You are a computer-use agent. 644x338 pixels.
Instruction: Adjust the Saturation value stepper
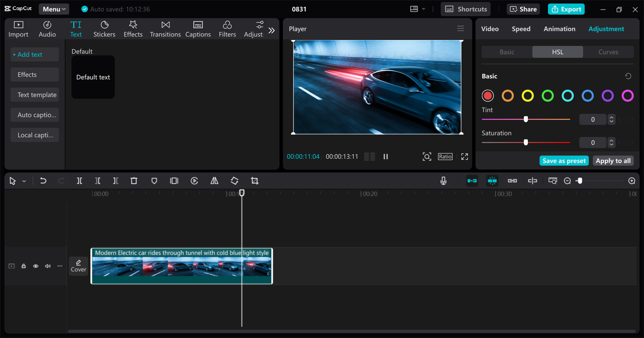pos(611,143)
